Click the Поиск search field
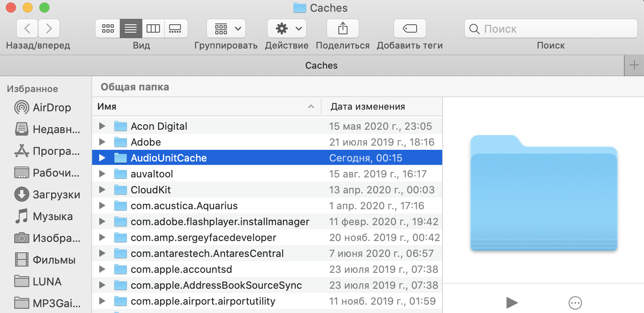 557,29
